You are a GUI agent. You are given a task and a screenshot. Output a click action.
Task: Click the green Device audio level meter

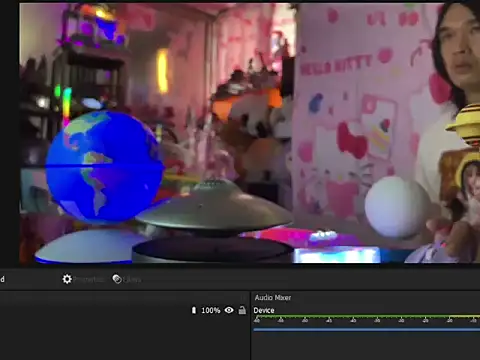(x=367, y=316)
